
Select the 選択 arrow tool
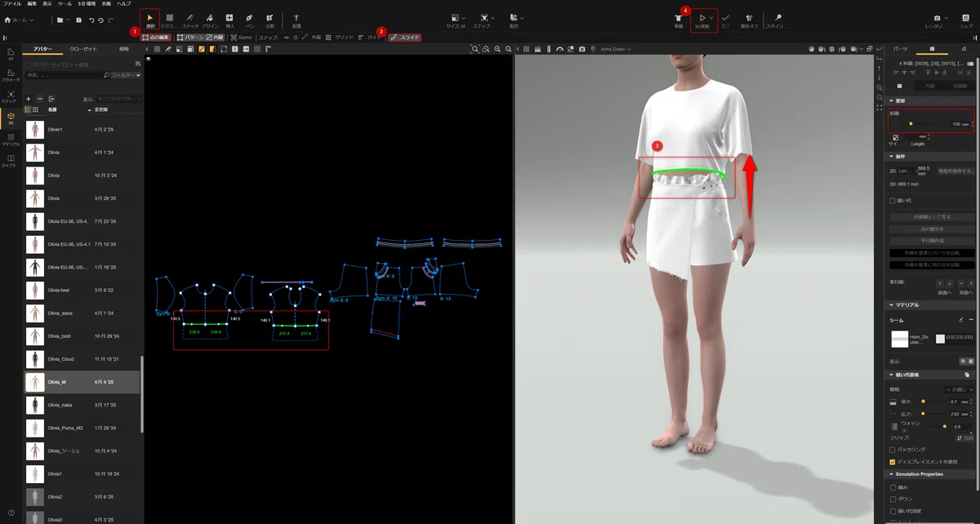click(149, 20)
